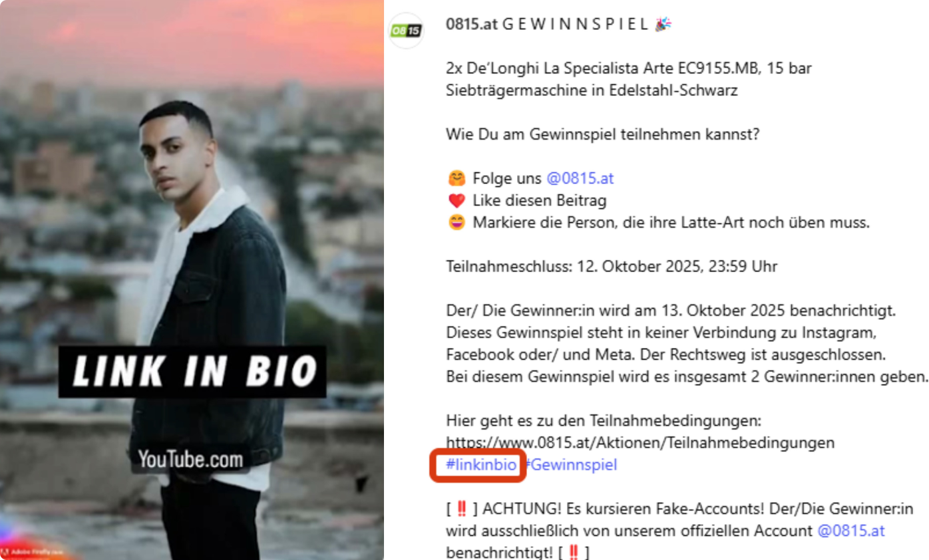Click the hugging emoji beside Folge uns
Viewport: 929px width, 560px height.
click(456, 179)
